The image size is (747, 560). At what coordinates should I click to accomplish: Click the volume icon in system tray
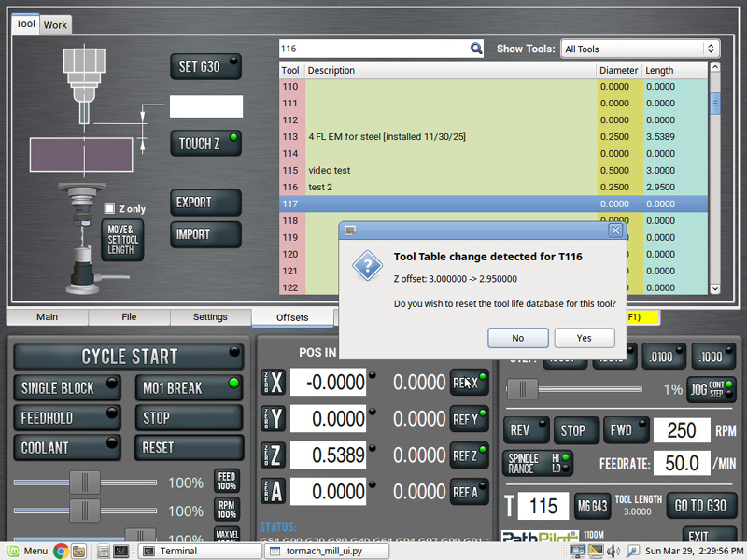[632, 551]
